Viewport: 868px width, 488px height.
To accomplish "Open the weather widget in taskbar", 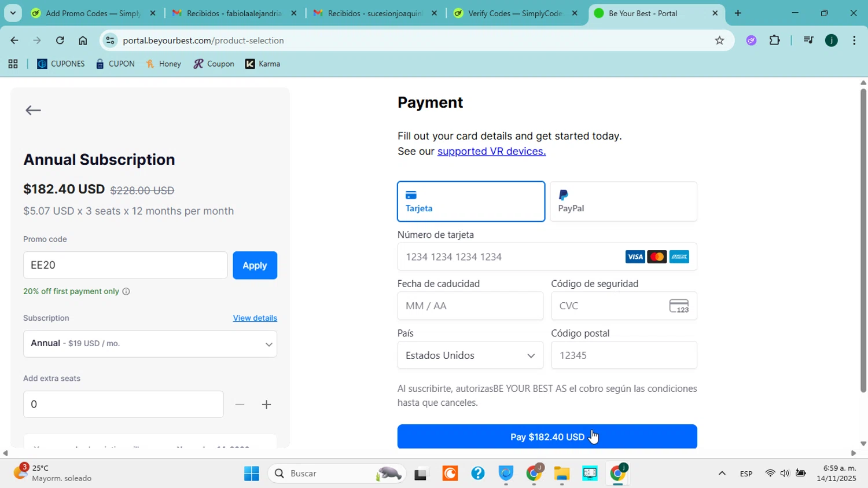I will tap(53, 474).
